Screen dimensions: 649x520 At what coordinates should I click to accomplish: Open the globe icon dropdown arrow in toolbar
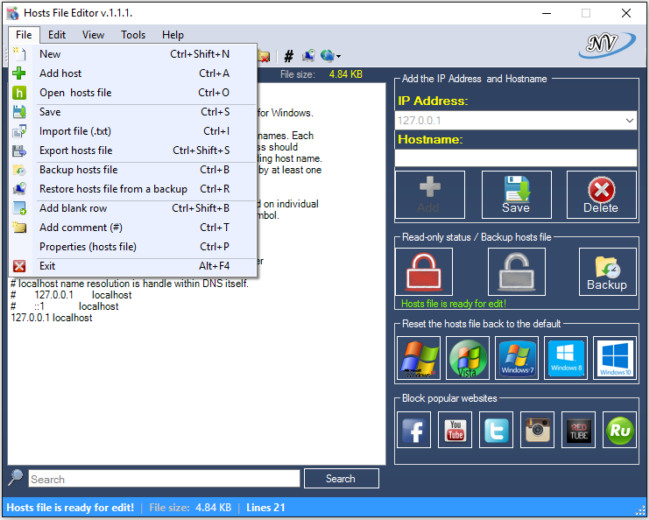point(339,57)
